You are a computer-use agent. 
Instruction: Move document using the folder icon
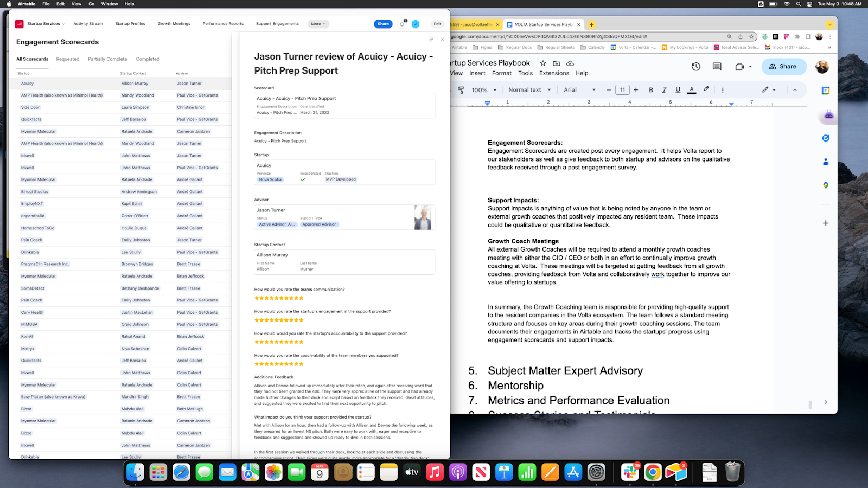(556, 63)
